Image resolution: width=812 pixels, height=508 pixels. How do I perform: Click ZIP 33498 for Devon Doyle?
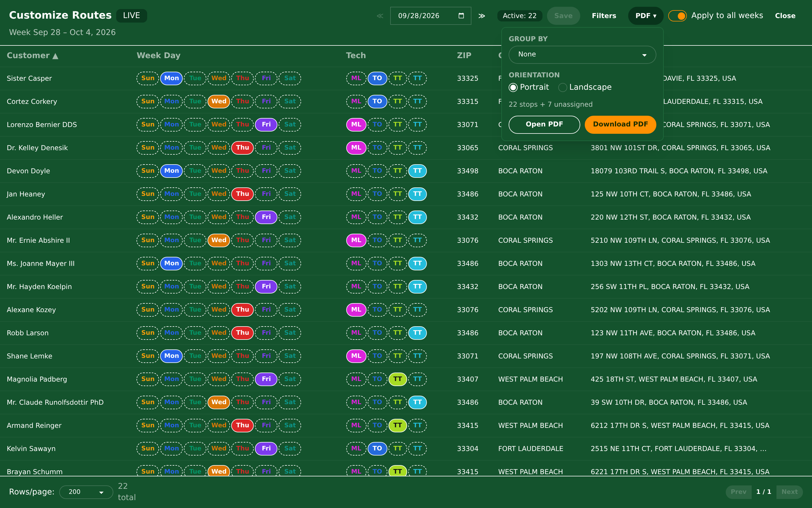467,171
